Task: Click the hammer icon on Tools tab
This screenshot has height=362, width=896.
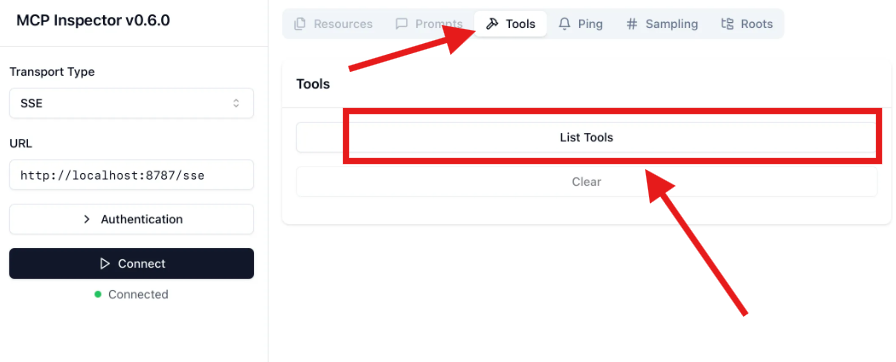Action: pyautogui.click(x=491, y=24)
